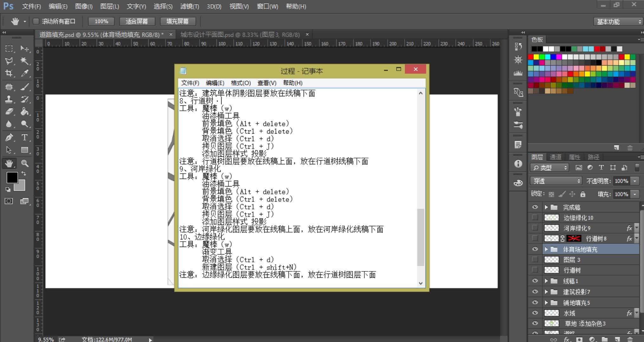Screen dimensions: 644x342
Task: Click the 行道树 layer thumbnail
Action: [x=551, y=270]
